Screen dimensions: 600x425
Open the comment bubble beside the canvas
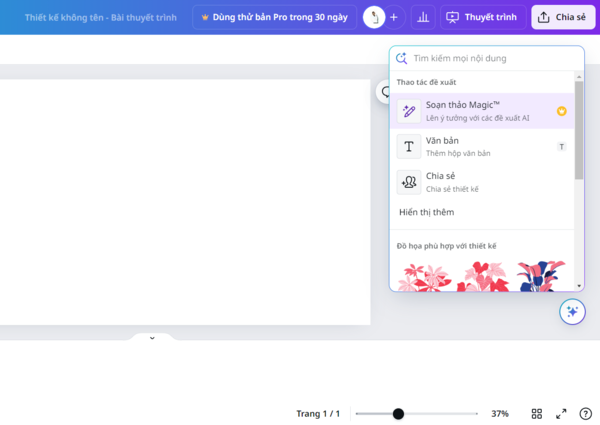(384, 92)
